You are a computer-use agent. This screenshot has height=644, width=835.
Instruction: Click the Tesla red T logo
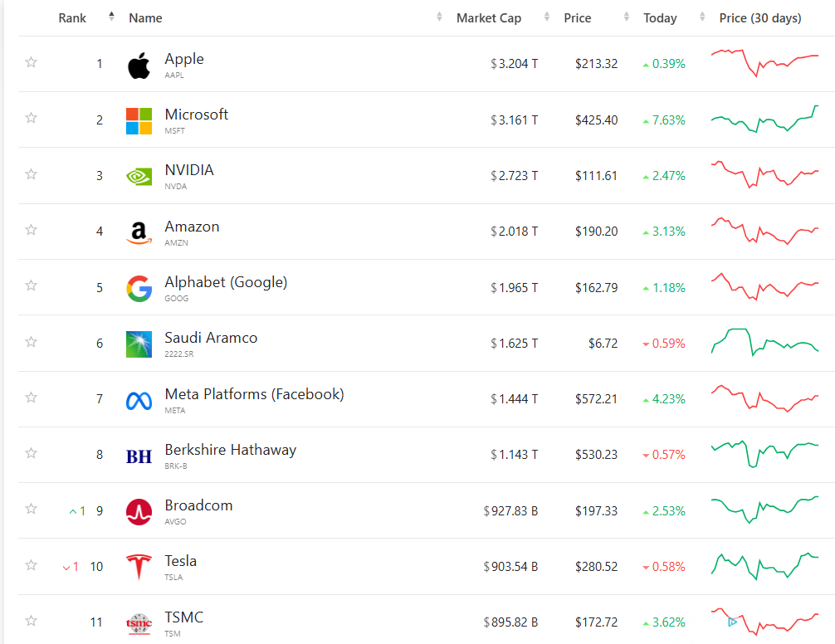click(x=139, y=568)
